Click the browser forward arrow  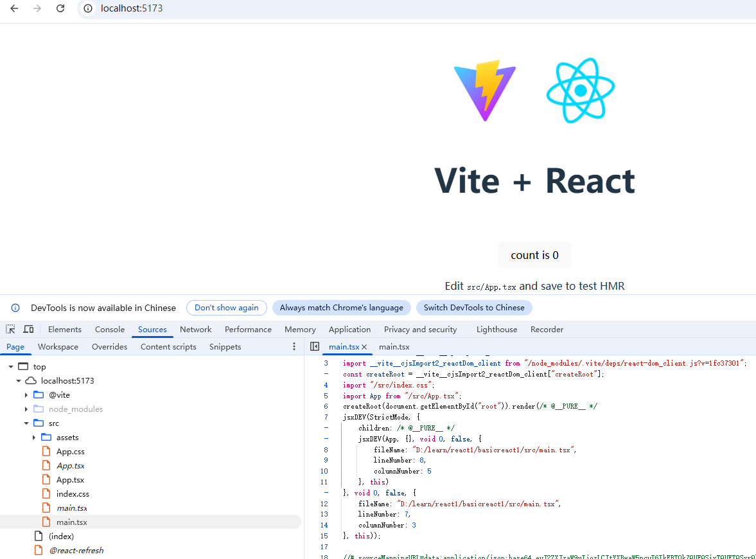[37, 8]
